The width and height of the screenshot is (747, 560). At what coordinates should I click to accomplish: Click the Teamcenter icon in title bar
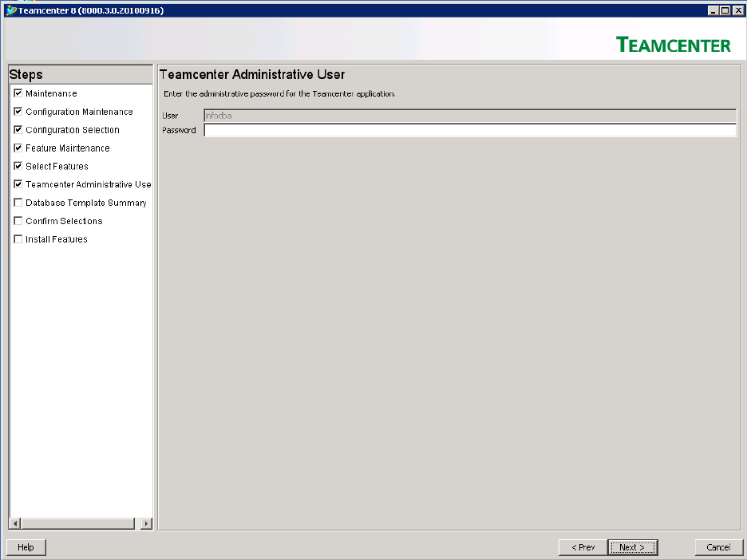pyautogui.click(x=11, y=10)
